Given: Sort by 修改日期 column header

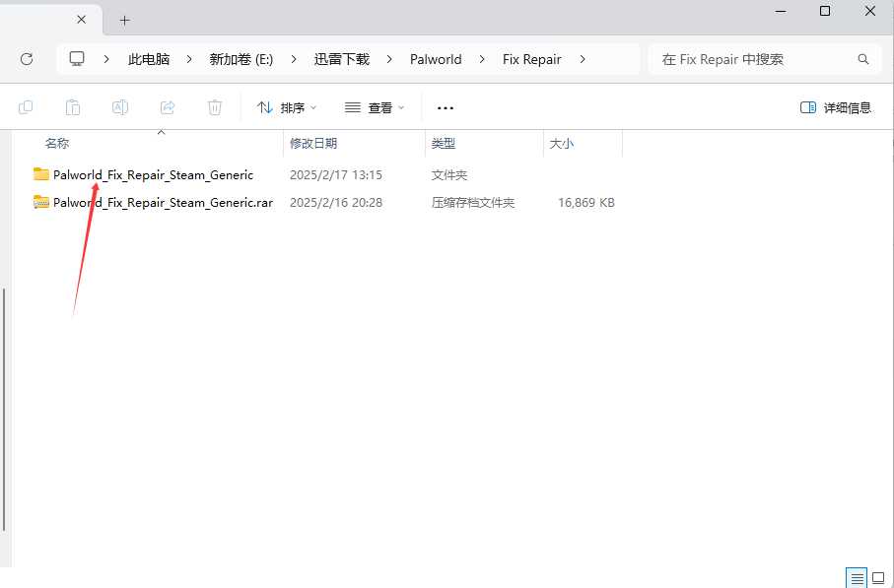Looking at the screenshot, I should pyautogui.click(x=313, y=143).
